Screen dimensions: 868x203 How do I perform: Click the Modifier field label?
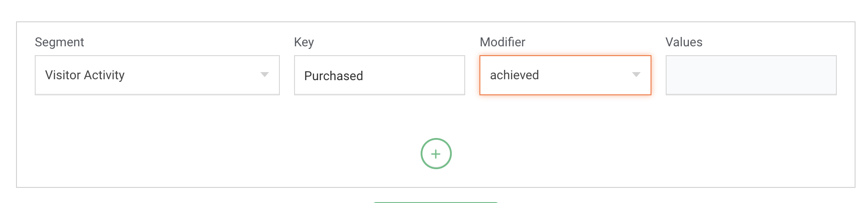(502, 42)
